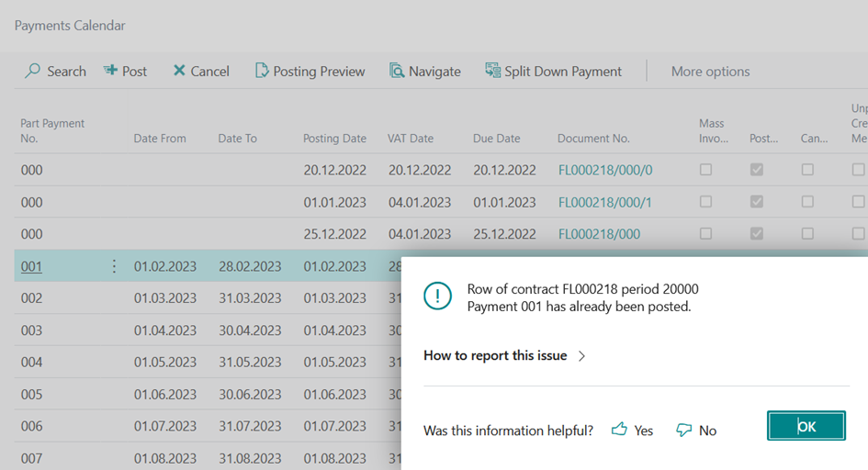Viewport: 868px width, 470px height.
Task: Open Posting Preview from the toolbar
Action: coord(310,71)
